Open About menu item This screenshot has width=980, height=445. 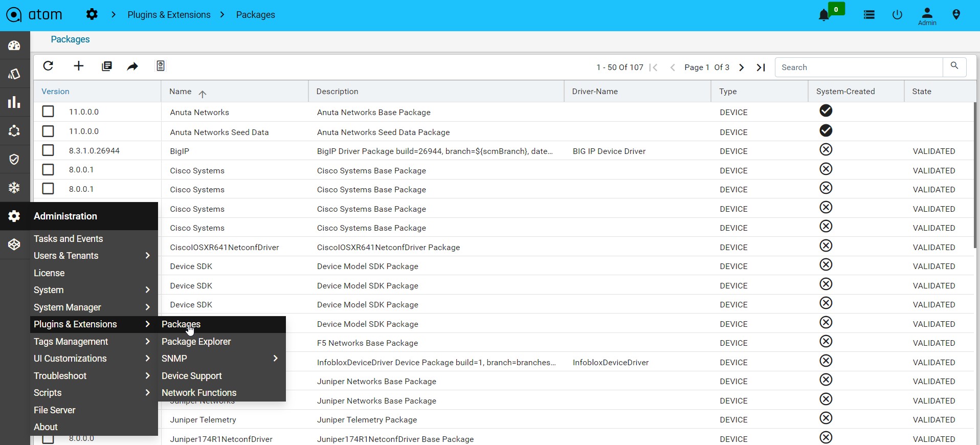point(46,427)
